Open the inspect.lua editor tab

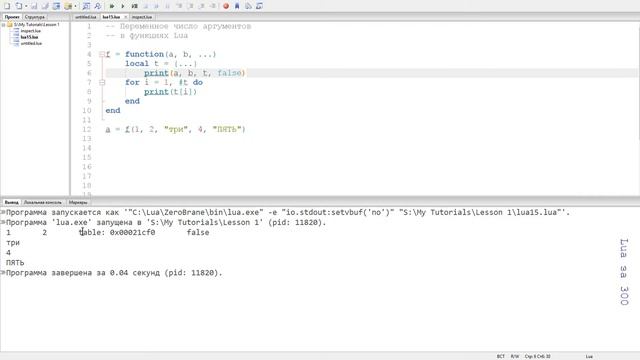[142, 17]
